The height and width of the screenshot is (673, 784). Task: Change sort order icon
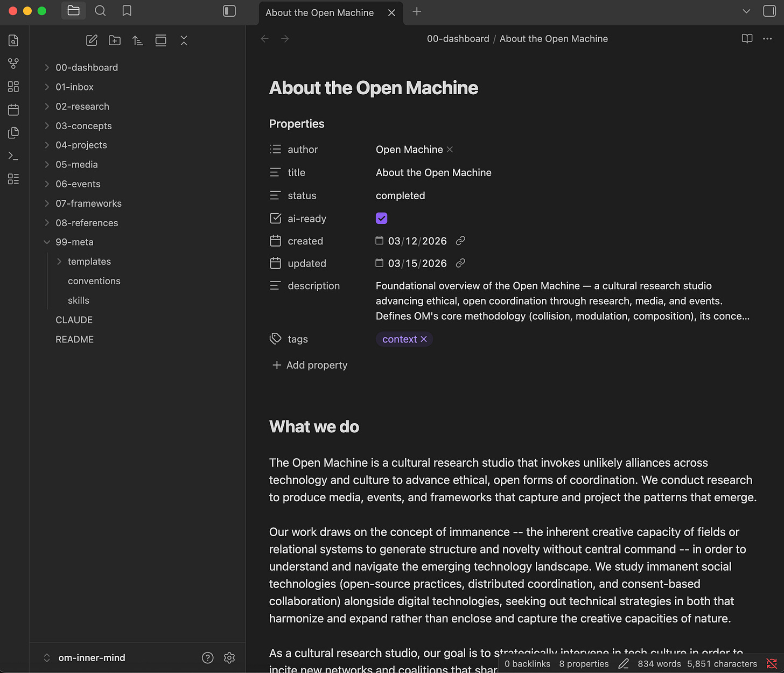tap(138, 40)
